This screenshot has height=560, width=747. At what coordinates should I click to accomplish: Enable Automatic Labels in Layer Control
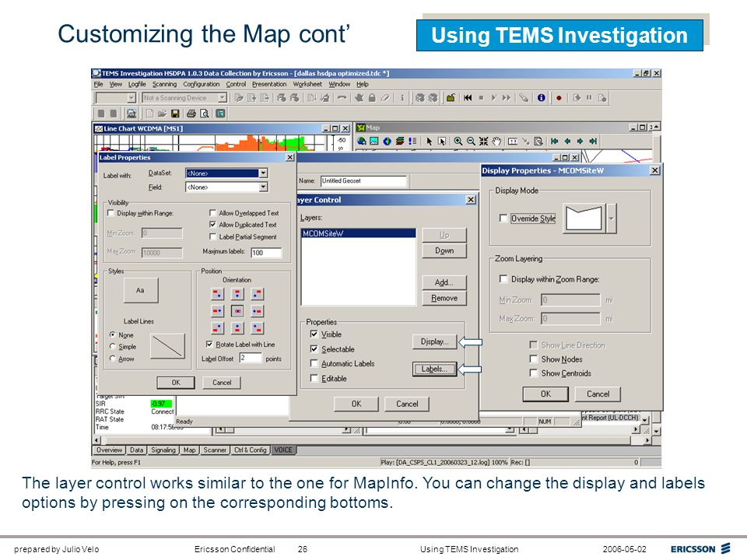(314, 363)
